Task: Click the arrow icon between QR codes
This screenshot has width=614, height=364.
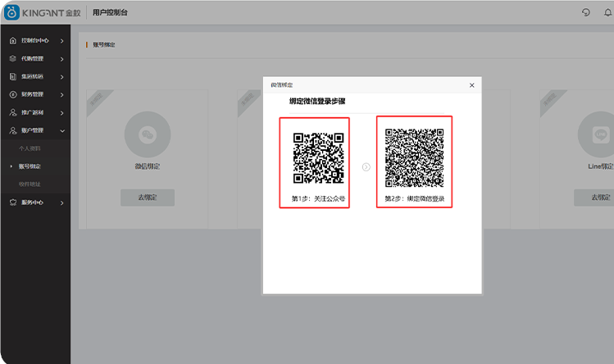Action: point(366,166)
